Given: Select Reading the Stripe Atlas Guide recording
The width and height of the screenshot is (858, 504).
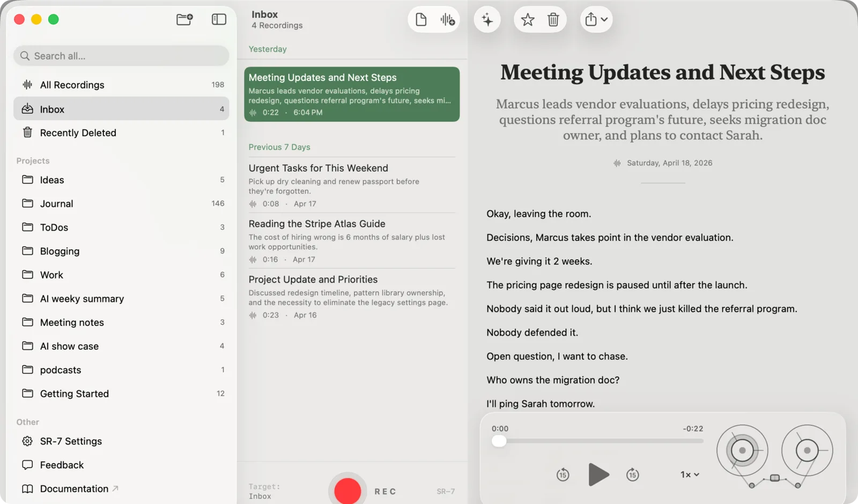Looking at the screenshot, I should click(352, 241).
